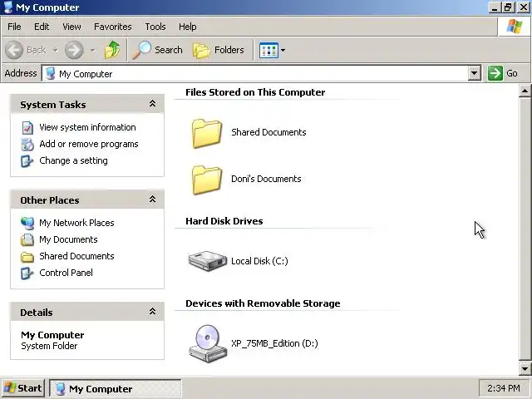Open the Help menu

tap(188, 27)
